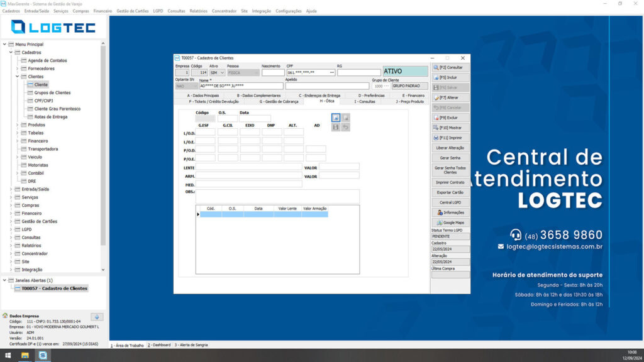The height and width of the screenshot is (362, 644).
Task: Open Google Maps for this client
Action: (450, 222)
